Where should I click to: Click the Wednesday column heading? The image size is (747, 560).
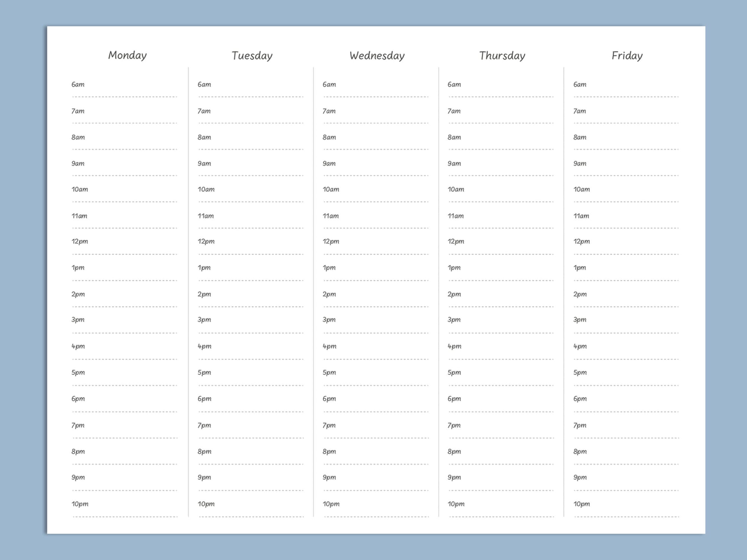(377, 56)
